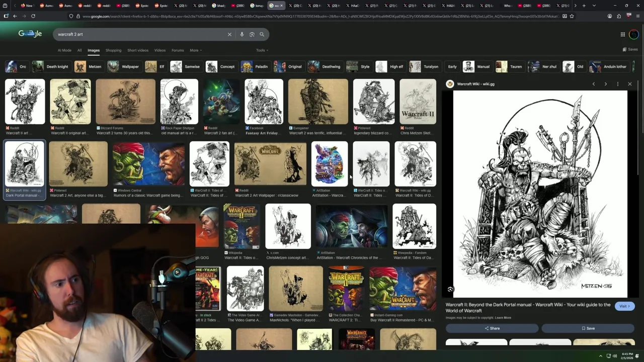Open Rock Paper Shotgun old manual art thumbnail

point(179,102)
